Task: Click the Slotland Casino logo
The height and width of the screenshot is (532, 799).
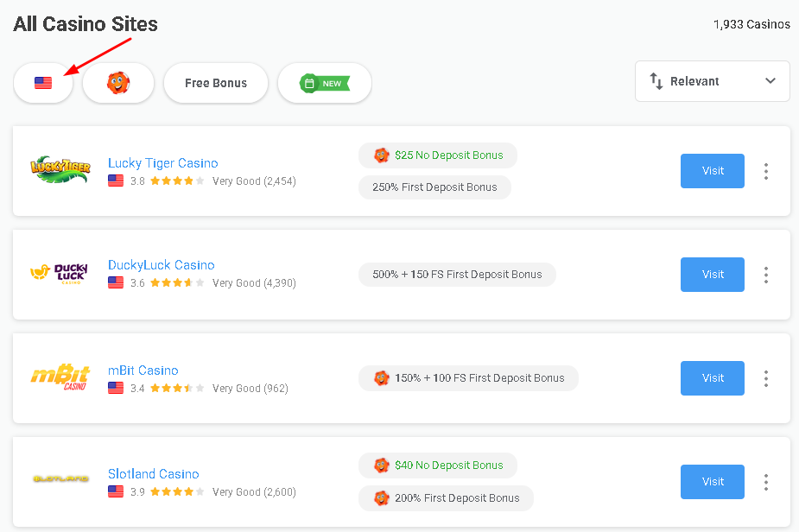Action: [x=60, y=478]
